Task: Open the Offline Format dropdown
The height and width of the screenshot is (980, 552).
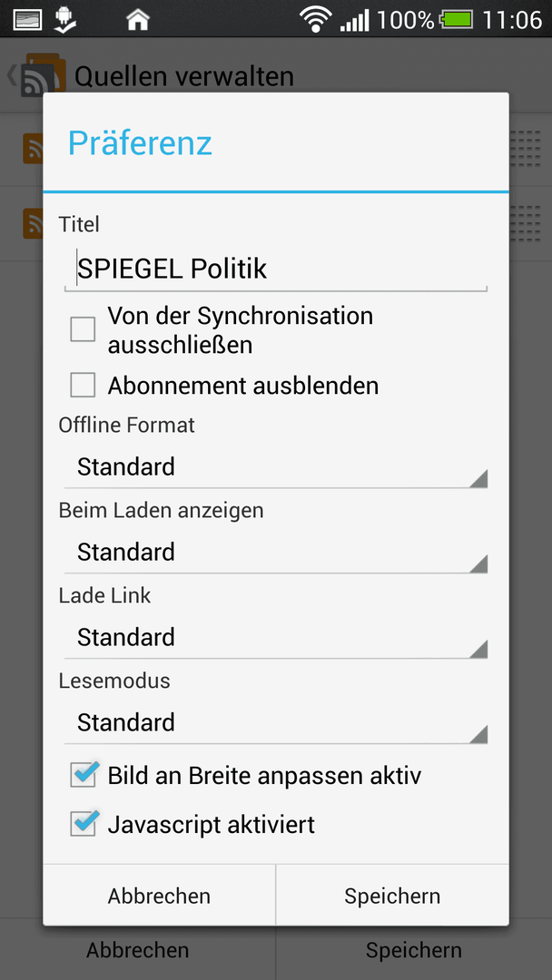Action: pyautogui.click(x=276, y=467)
